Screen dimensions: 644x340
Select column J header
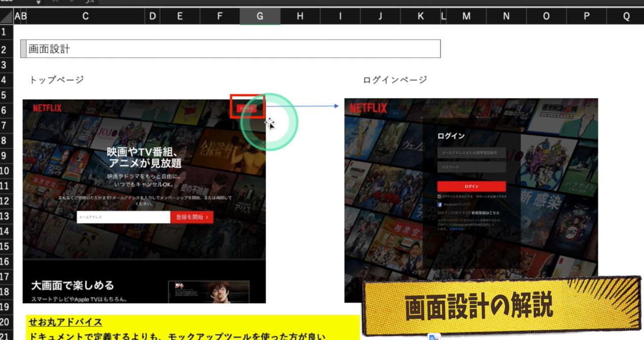tap(380, 17)
